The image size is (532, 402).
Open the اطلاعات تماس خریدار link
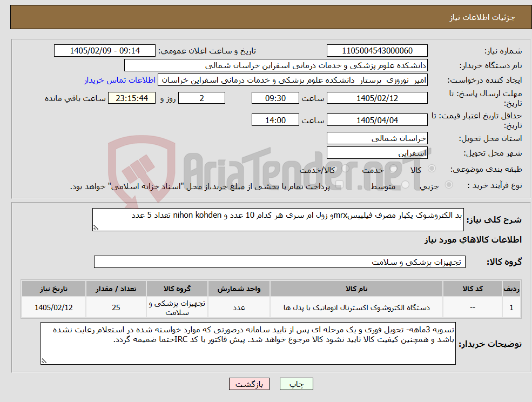pyautogui.click(x=120, y=80)
